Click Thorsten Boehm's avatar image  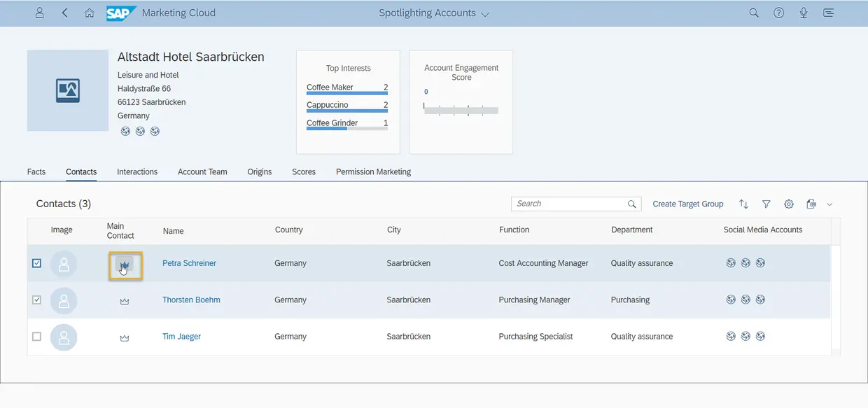tap(64, 300)
